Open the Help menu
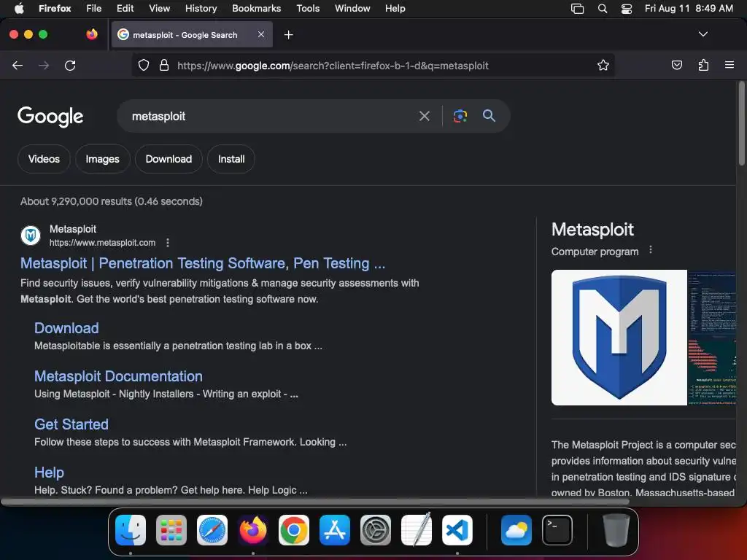This screenshot has height=560, width=747. tap(395, 9)
